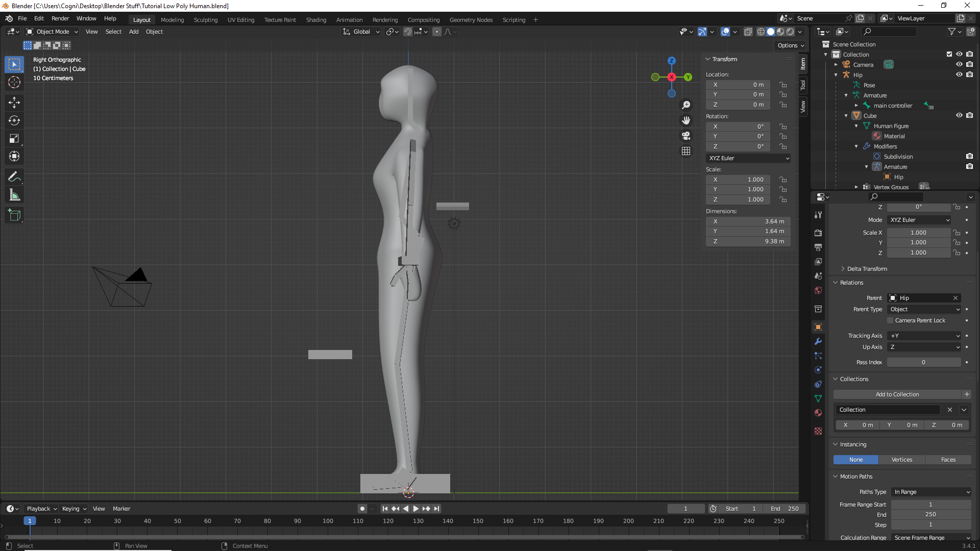
Task: Click the Options button in the viewport header
Action: [790, 45]
